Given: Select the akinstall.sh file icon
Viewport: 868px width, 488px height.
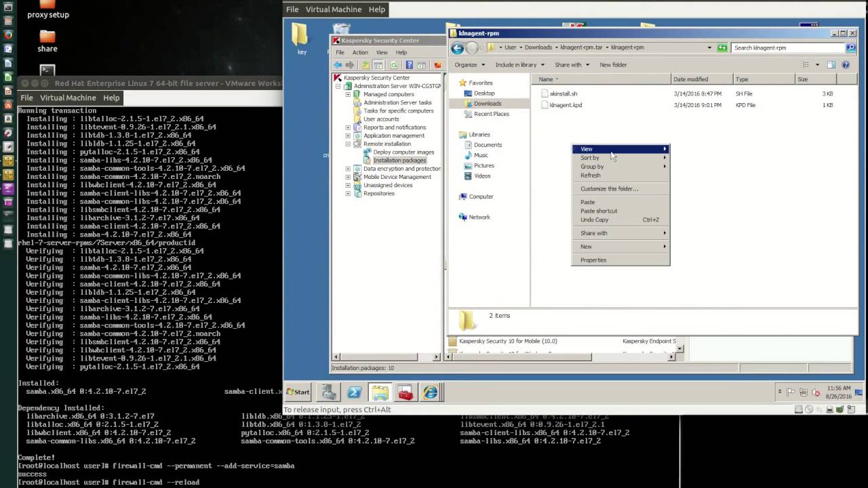Looking at the screenshot, I should pos(545,94).
